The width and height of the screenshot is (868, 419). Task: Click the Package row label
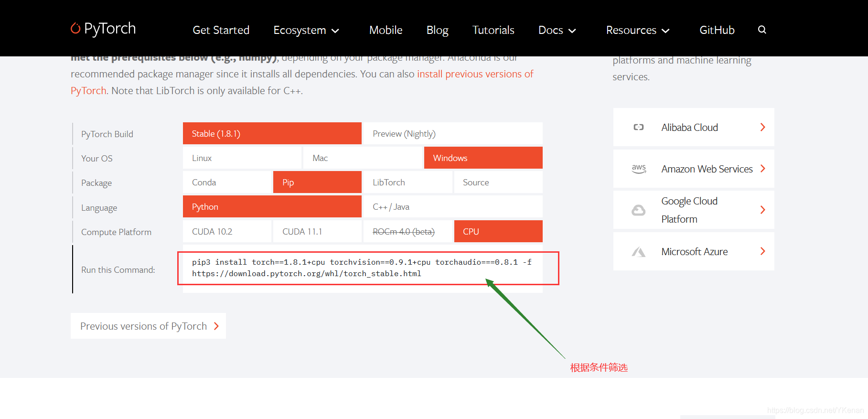(96, 183)
